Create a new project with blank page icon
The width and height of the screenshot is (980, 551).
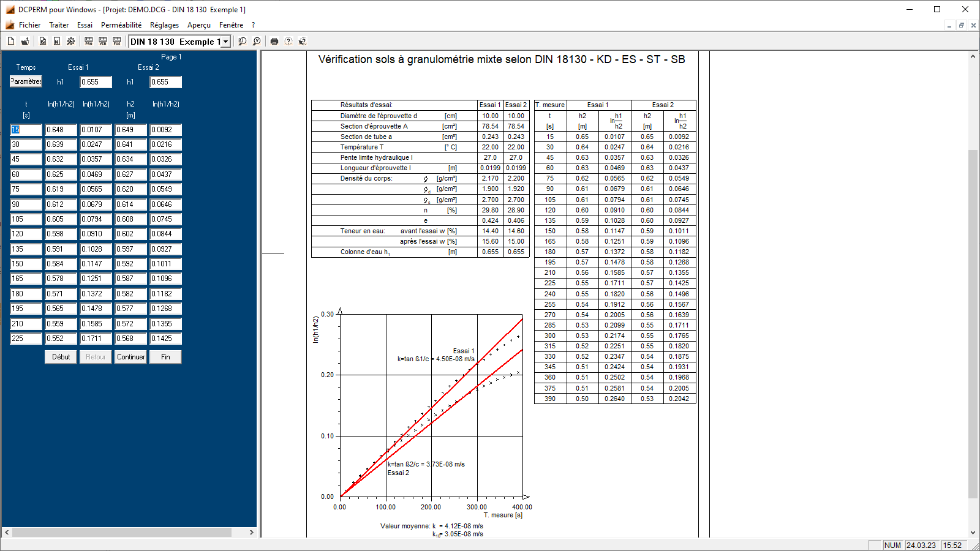[x=11, y=42]
